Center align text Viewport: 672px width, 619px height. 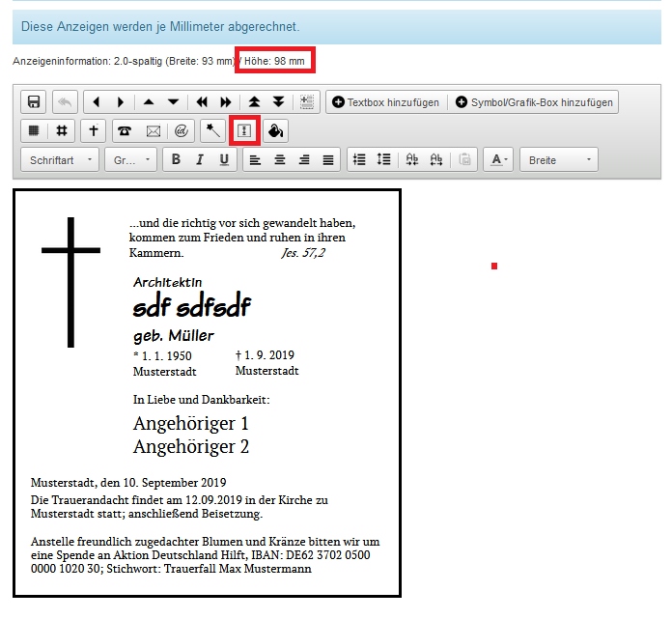280,160
